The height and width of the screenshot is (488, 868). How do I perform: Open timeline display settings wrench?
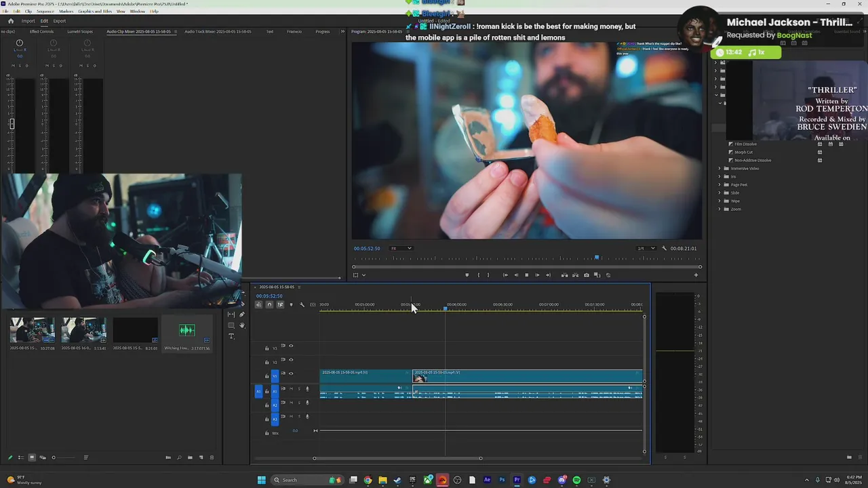pos(302,304)
